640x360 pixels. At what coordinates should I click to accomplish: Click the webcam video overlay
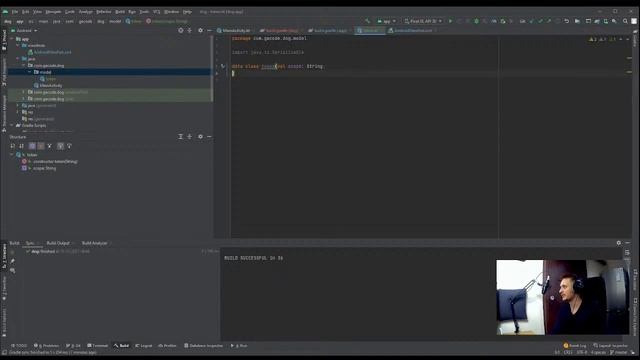click(562, 297)
